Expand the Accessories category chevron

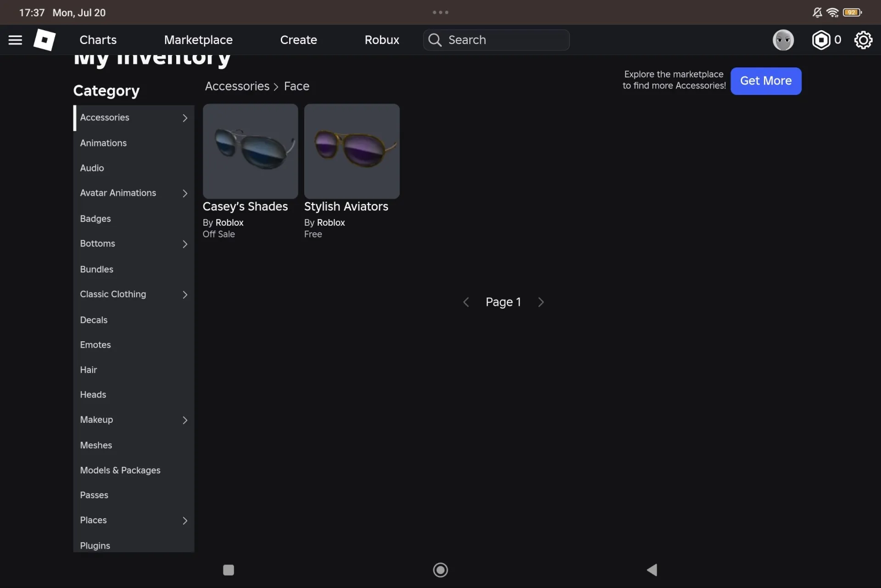click(185, 118)
